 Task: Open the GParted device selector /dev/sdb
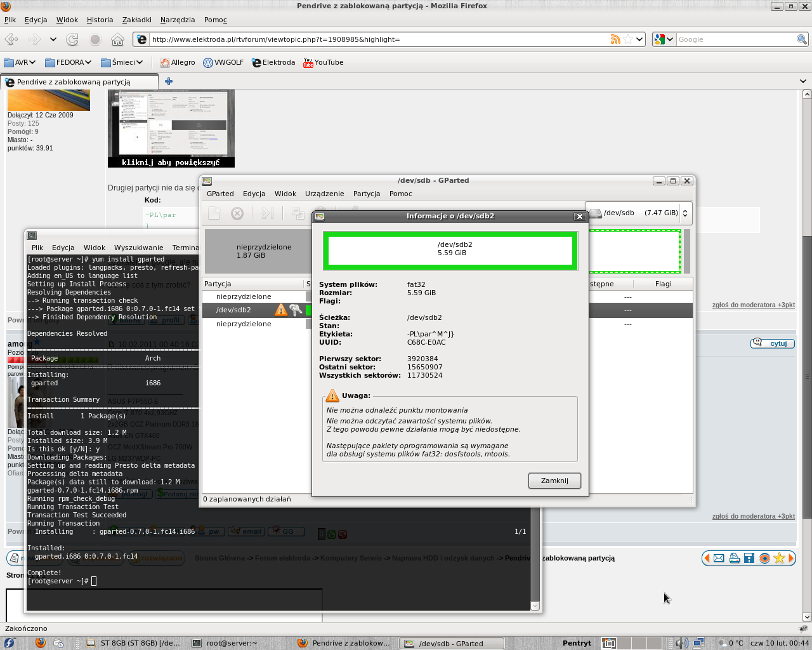[x=639, y=213]
